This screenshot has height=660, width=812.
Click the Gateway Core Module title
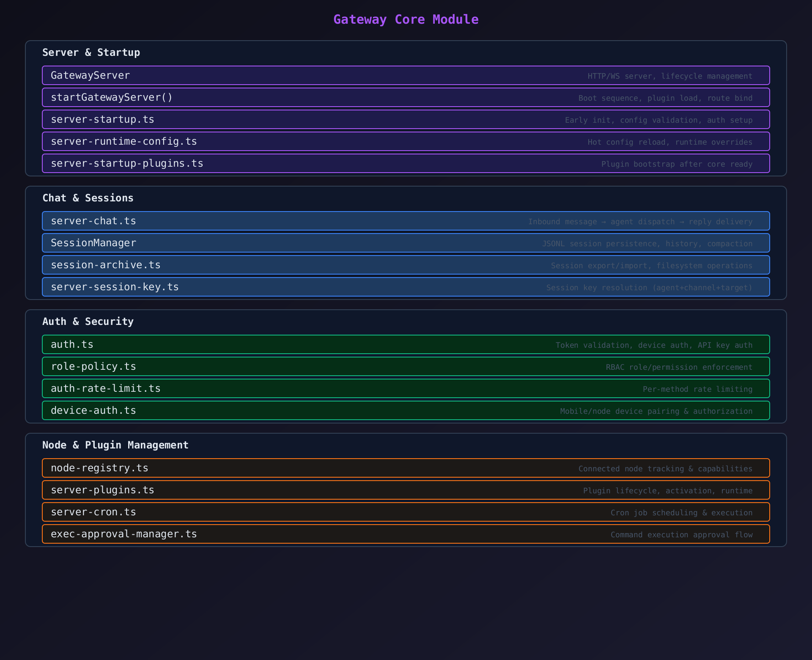[406, 19]
